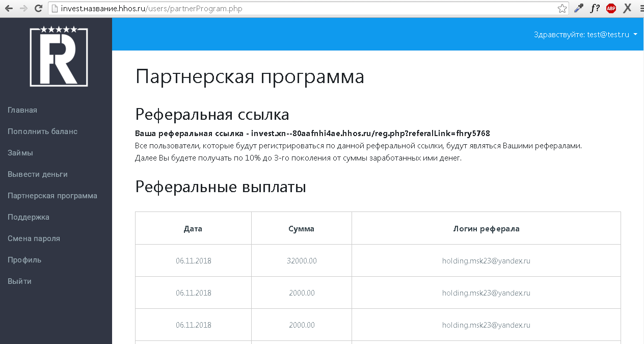Select the 32000.00 amount cell

tap(302, 261)
